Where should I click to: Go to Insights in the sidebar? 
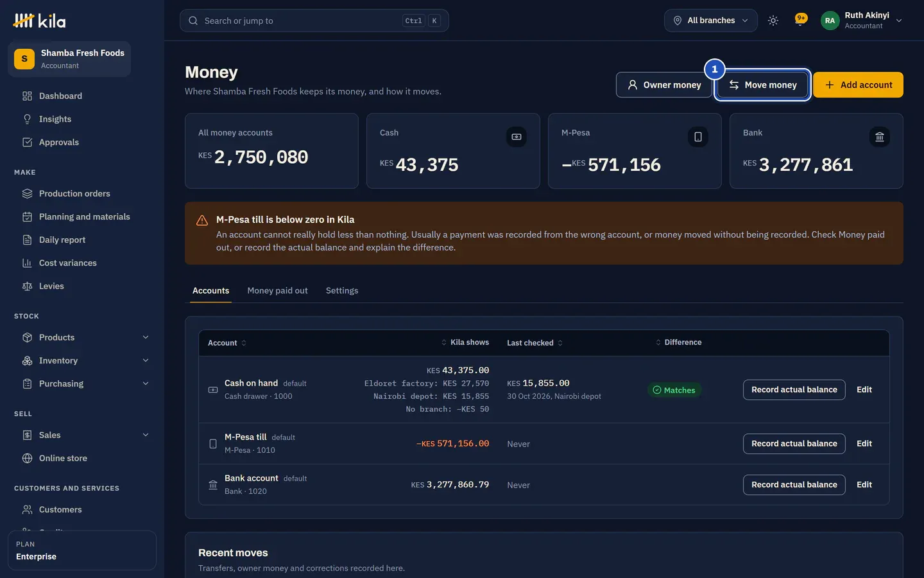click(82, 119)
